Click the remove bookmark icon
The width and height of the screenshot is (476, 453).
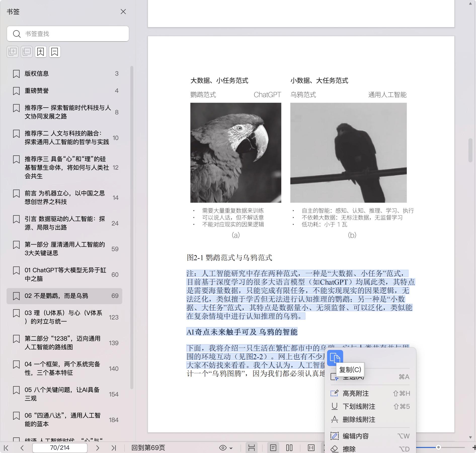[x=55, y=52]
